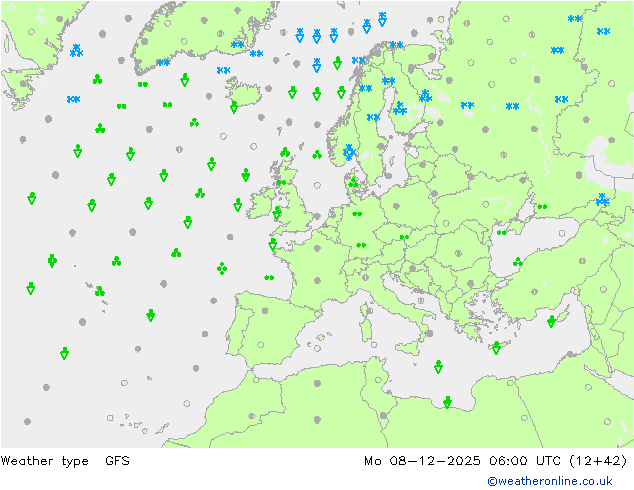
Task: Click the rain shower icon over Crete
Action: [x=496, y=347]
